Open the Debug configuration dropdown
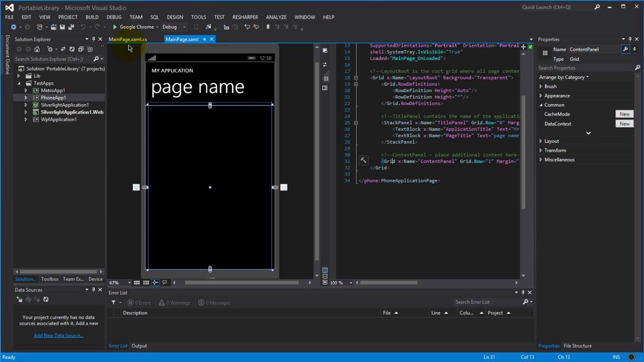The width and height of the screenshot is (644, 362). [x=184, y=27]
